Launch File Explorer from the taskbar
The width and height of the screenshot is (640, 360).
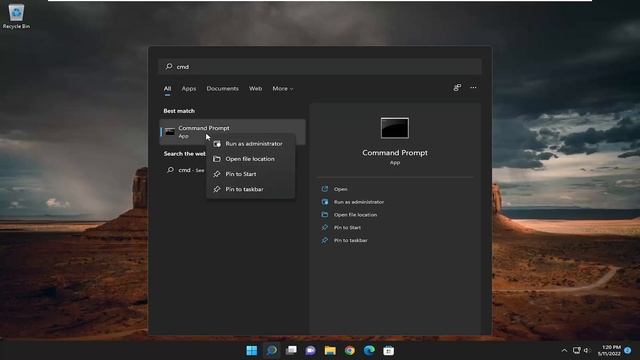point(330,350)
